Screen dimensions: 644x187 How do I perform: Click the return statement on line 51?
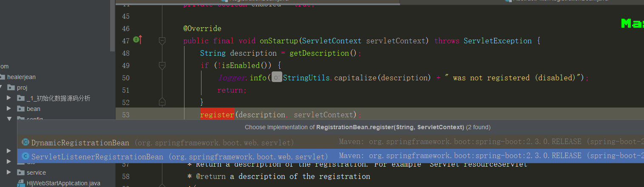[x=232, y=90]
